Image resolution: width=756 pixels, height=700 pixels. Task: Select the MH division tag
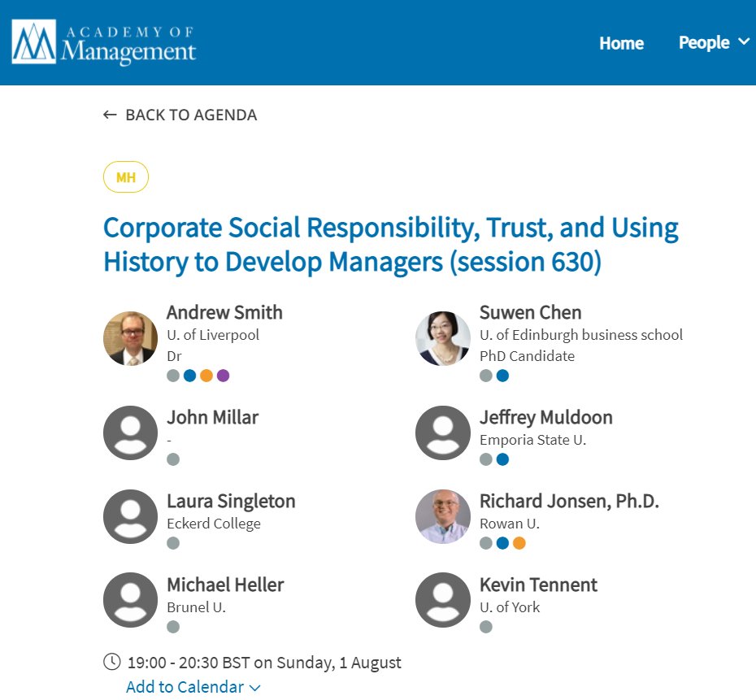pyautogui.click(x=126, y=177)
